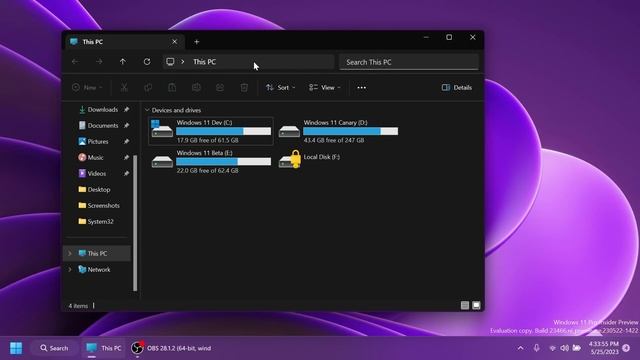
Task: Unpin Pictures using its pin icon
Action: pyautogui.click(x=127, y=141)
